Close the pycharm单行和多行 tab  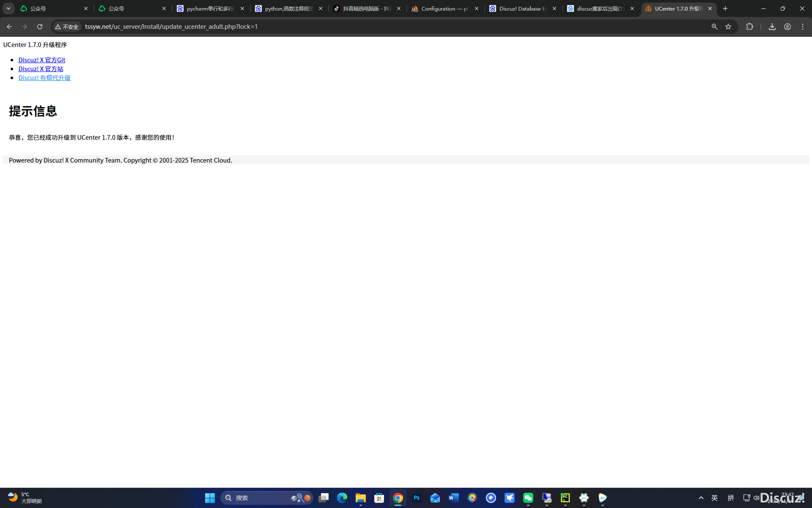click(242, 8)
